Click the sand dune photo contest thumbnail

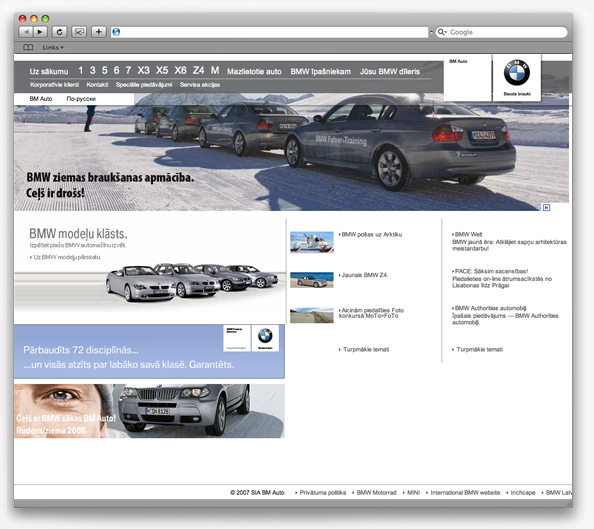[x=312, y=315]
